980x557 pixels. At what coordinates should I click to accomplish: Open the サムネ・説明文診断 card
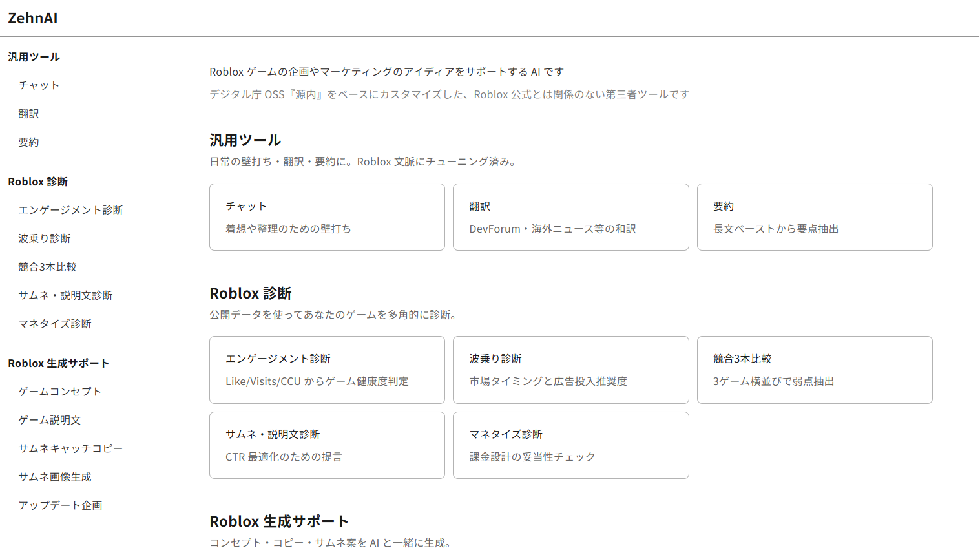327,445
